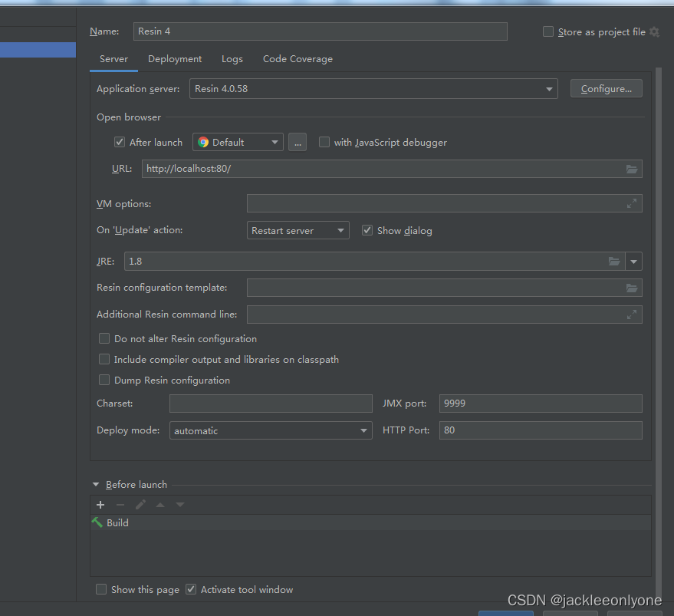Switch to the Server tab

pyautogui.click(x=114, y=59)
